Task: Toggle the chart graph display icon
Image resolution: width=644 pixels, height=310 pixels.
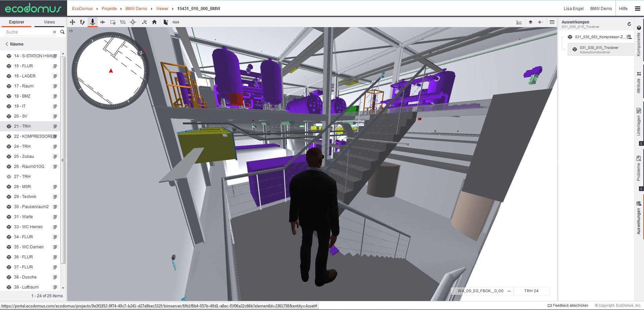Action: pyautogui.click(x=519, y=22)
